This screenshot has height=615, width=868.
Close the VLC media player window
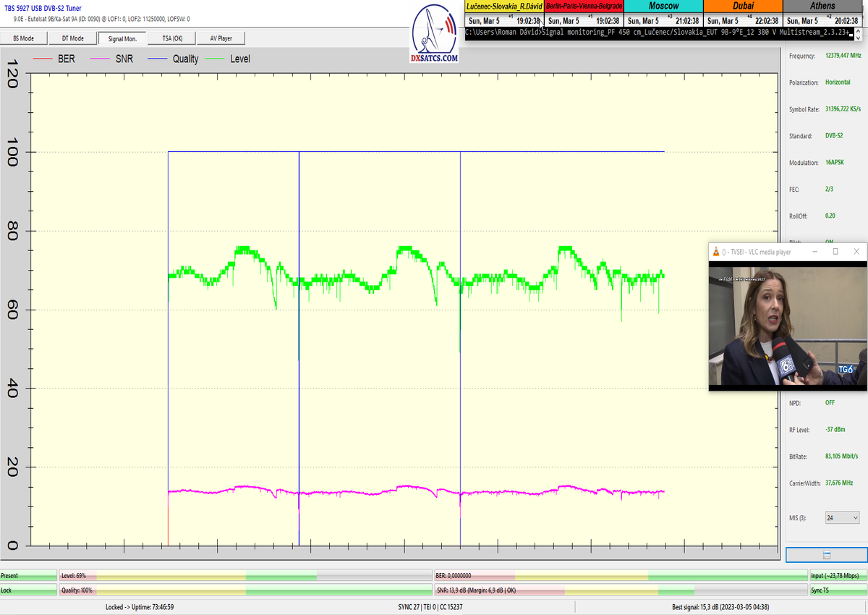click(857, 252)
